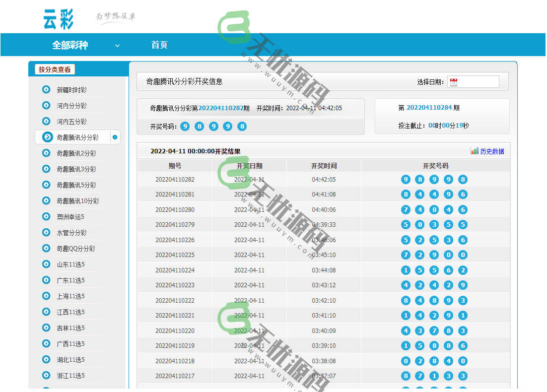Click the 云彩 site logo
Screen dimensions: 547x392
tap(59, 17)
